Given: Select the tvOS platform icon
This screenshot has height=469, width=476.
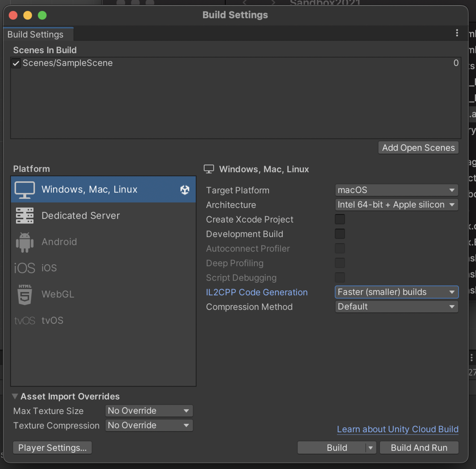Looking at the screenshot, I should pos(24,320).
